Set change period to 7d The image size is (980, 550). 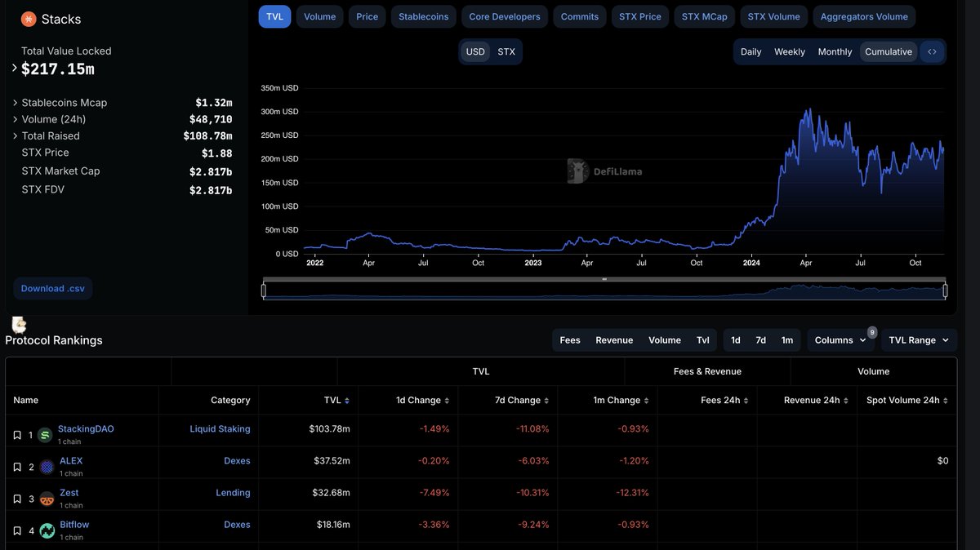[761, 340]
